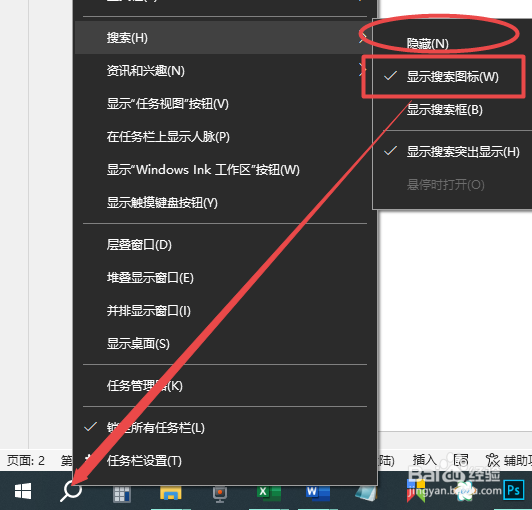532x510 pixels.
Task: Toggle 显示搜索图标(W) option
Action: point(452,77)
